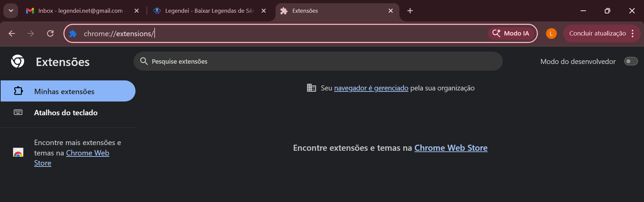Open a new tab with plus icon

410,11
